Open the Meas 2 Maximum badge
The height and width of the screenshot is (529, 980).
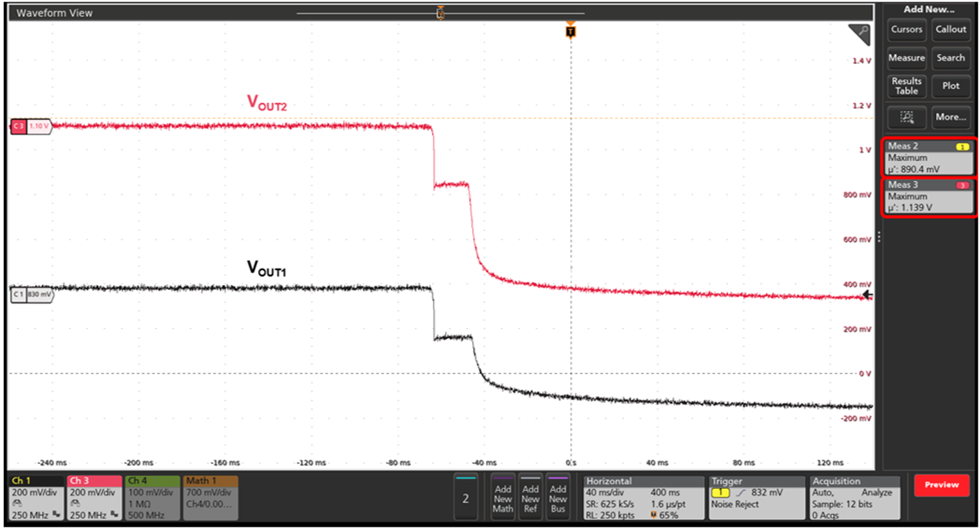coord(929,158)
